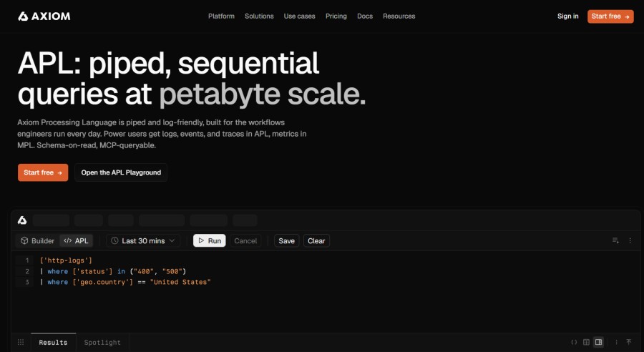Open the query editor three-dot menu
Image resolution: width=644 pixels, height=352 pixels.
coord(630,240)
